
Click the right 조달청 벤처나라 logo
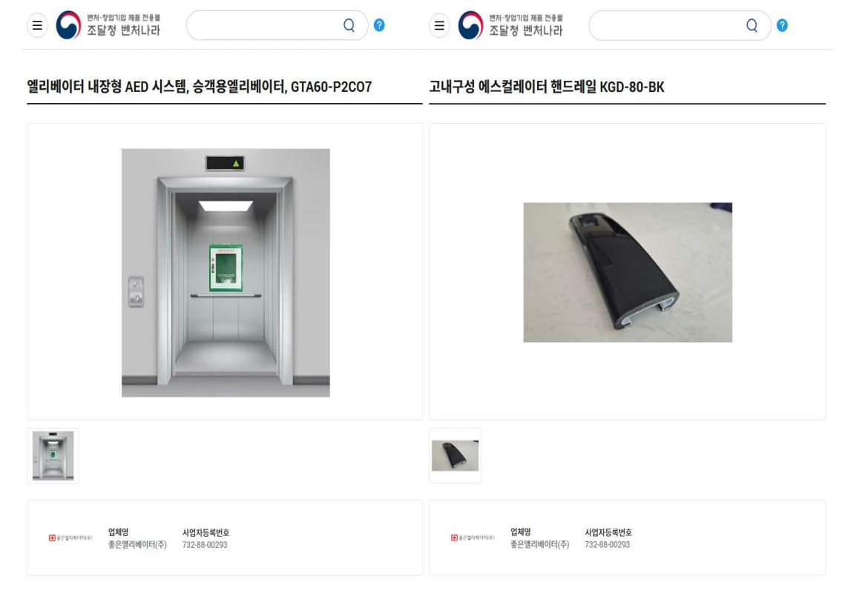pyautogui.click(x=510, y=25)
